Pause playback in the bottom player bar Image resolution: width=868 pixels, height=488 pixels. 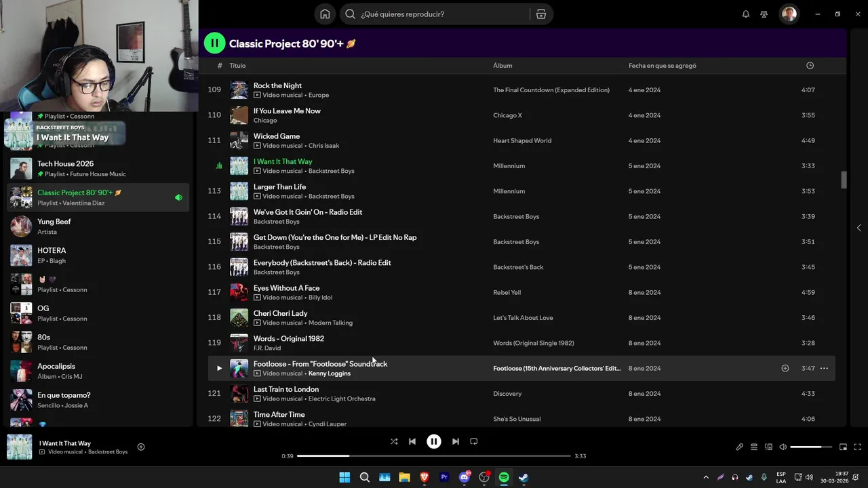click(x=434, y=441)
